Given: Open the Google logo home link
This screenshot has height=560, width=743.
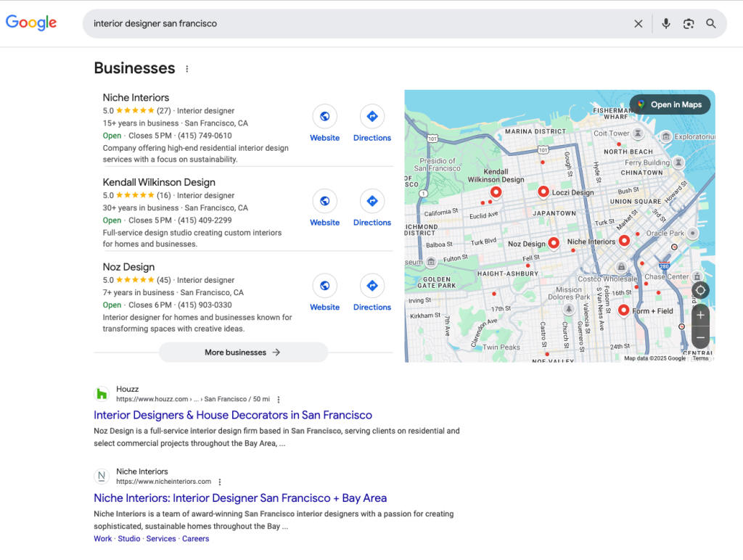Looking at the screenshot, I should tap(31, 22).
